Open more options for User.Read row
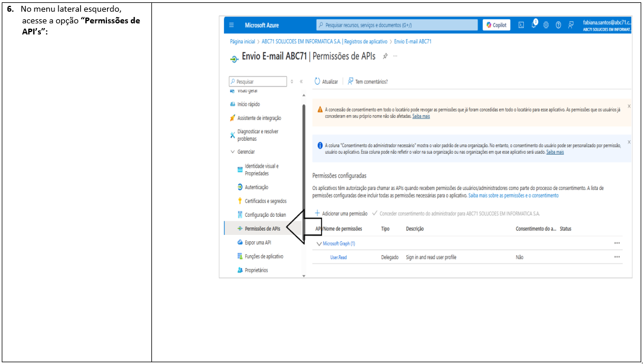Screen dimensions: 643x364 click(617, 257)
